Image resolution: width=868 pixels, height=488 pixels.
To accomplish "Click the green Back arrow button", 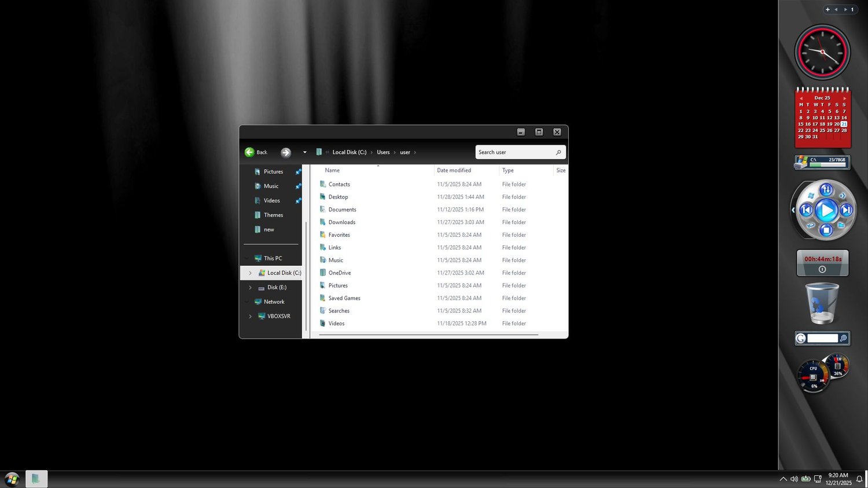I will click(x=249, y=152).
